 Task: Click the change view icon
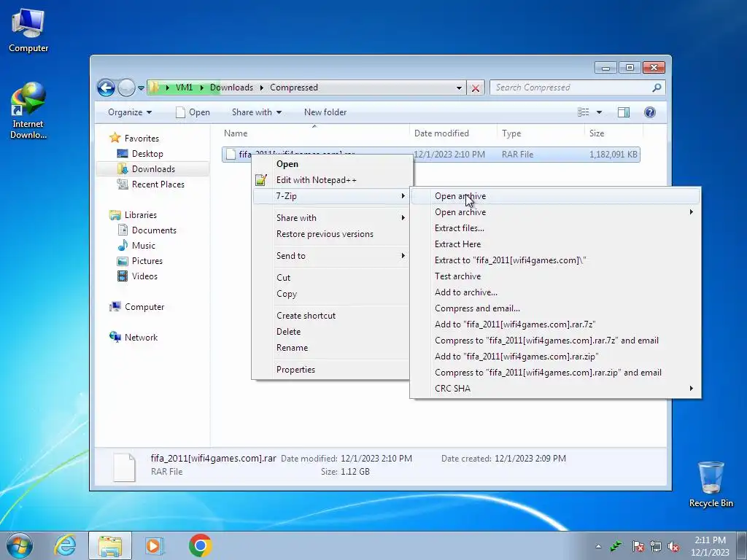point(584,112)
